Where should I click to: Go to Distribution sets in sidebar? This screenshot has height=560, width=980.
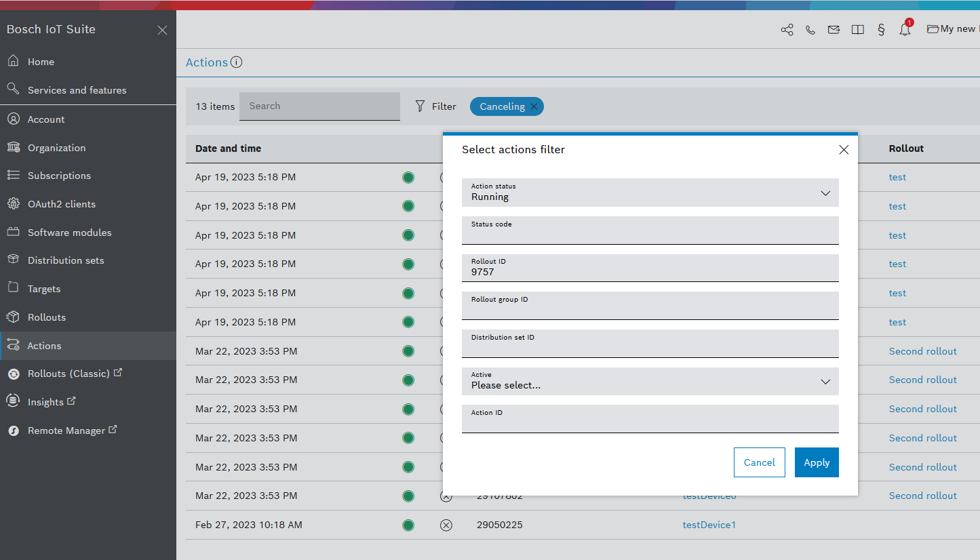point(66,260)
